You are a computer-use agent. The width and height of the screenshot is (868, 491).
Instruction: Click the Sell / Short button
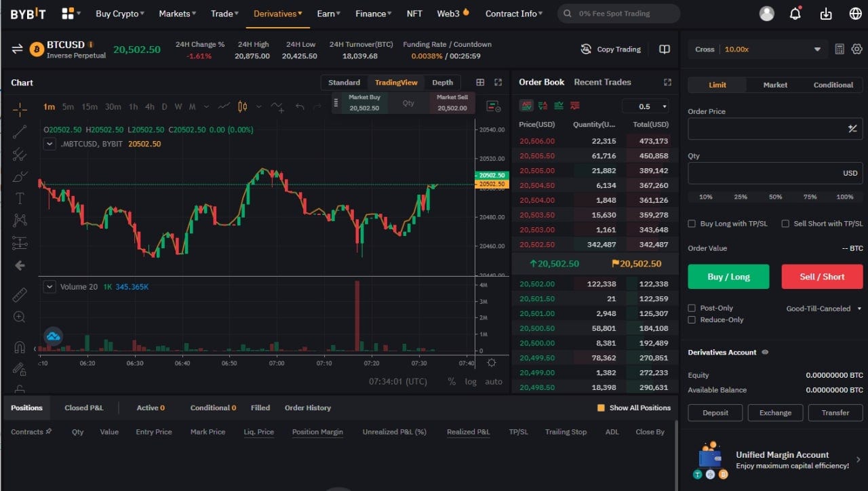pos(822,277)
